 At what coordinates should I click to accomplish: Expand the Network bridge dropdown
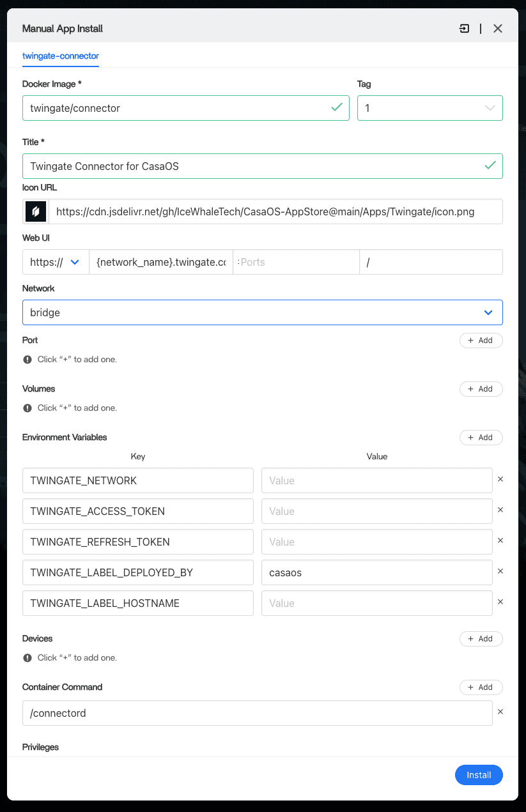coord(263,313)
